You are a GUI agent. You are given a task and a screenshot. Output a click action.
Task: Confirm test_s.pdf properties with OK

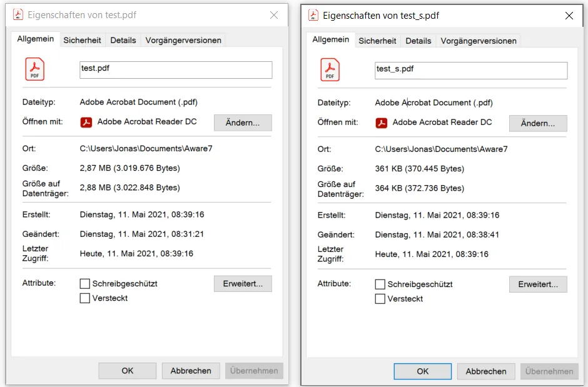point(422,371)
